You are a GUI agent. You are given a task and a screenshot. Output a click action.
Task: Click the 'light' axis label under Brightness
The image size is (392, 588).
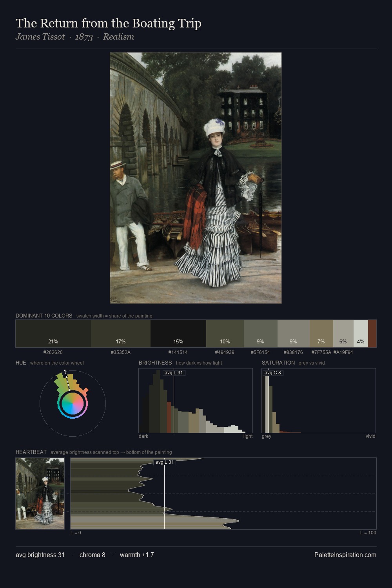click(248, 436)
